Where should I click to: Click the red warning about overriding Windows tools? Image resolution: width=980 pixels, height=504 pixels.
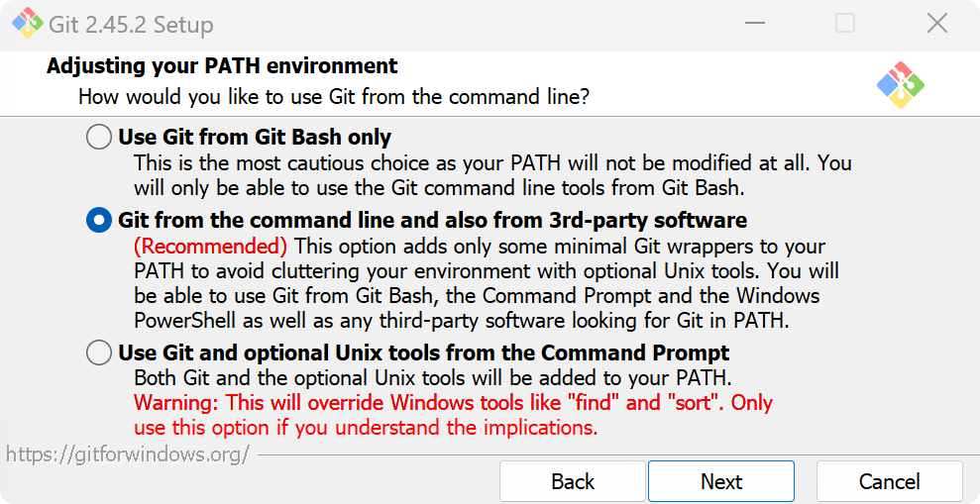(453, 403)
